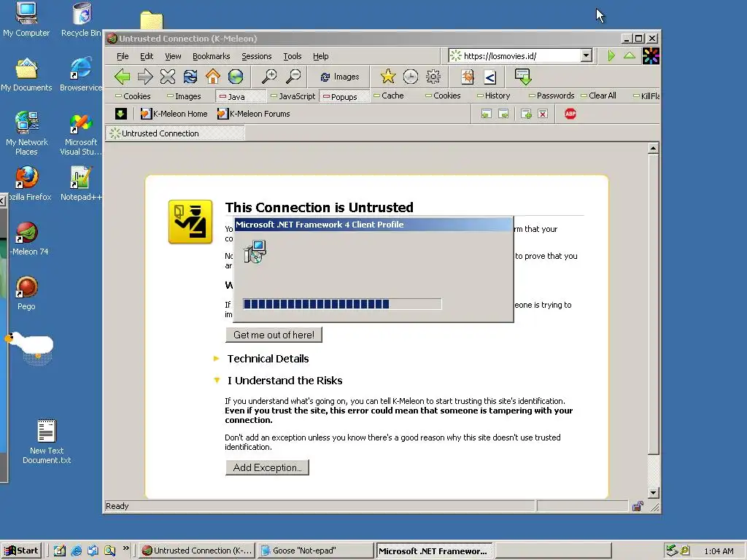Expand the taskbar quick launch chevron
This screenshot has height=560, width=747.
[125, 548]
